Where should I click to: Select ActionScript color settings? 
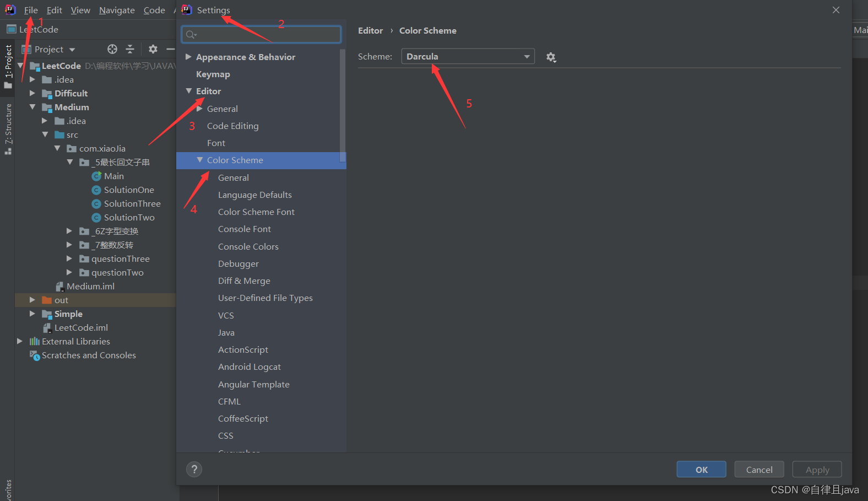[243, 349]
